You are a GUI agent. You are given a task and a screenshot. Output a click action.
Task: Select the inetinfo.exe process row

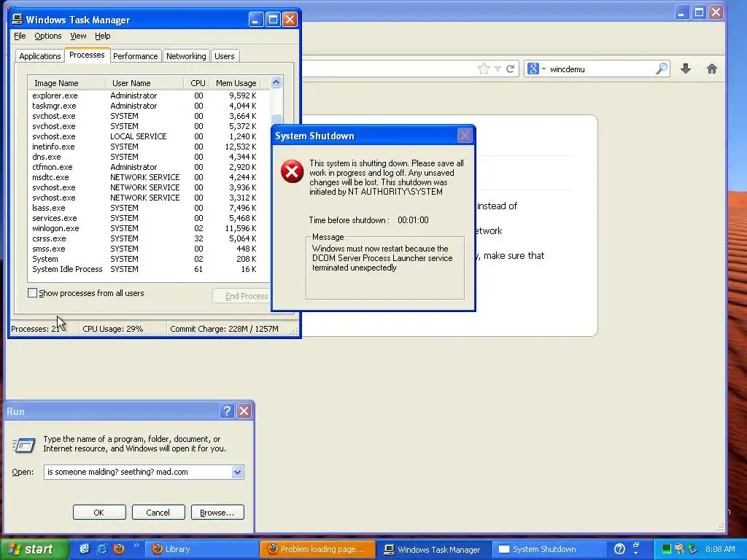coord(149,147)
